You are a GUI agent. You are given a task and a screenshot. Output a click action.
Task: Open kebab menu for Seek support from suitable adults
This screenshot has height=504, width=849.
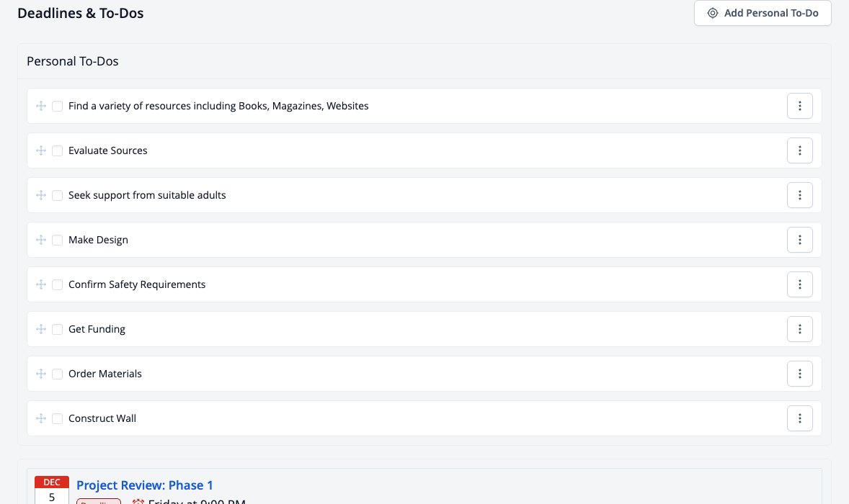pyautogui.click(x=800, y=195)
